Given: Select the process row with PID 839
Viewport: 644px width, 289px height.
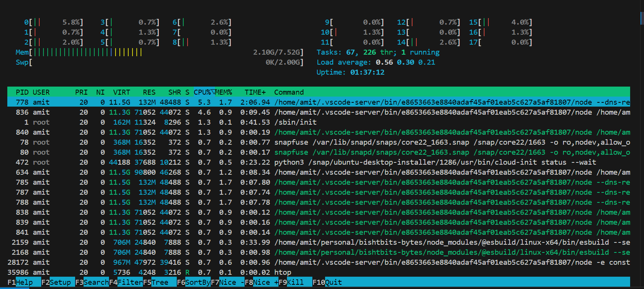Looking at the screenshot, I should [319, 222].
